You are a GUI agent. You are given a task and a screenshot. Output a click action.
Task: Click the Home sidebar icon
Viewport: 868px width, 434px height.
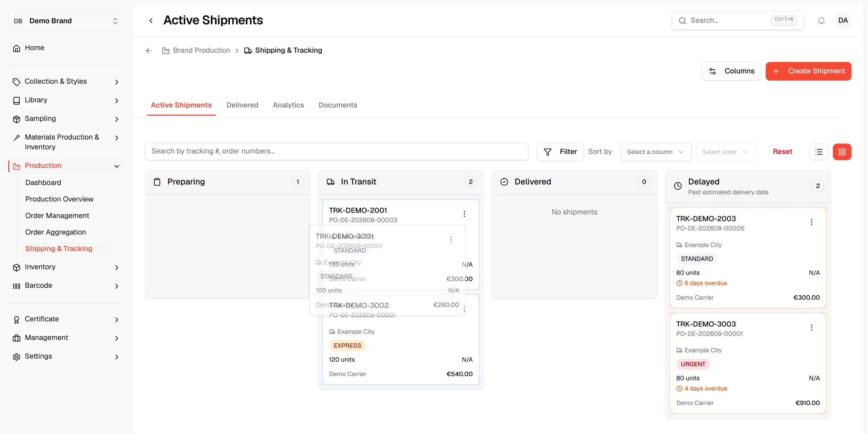[x=17, y=48]
